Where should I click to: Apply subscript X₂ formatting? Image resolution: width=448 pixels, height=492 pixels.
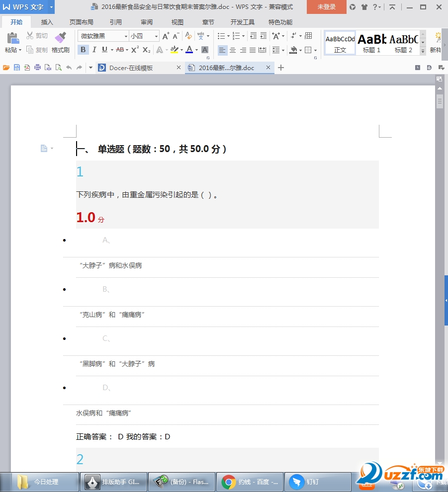point(146,50)
